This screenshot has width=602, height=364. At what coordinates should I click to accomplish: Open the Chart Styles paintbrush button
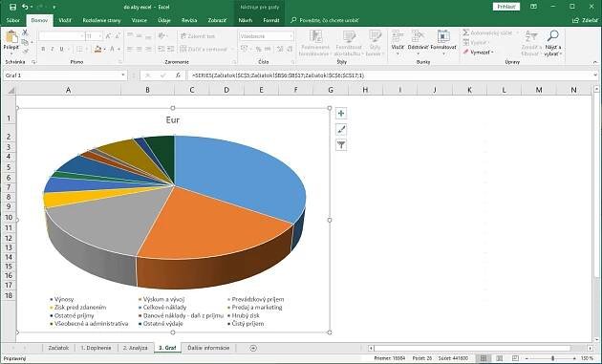[x=341, y=129]
